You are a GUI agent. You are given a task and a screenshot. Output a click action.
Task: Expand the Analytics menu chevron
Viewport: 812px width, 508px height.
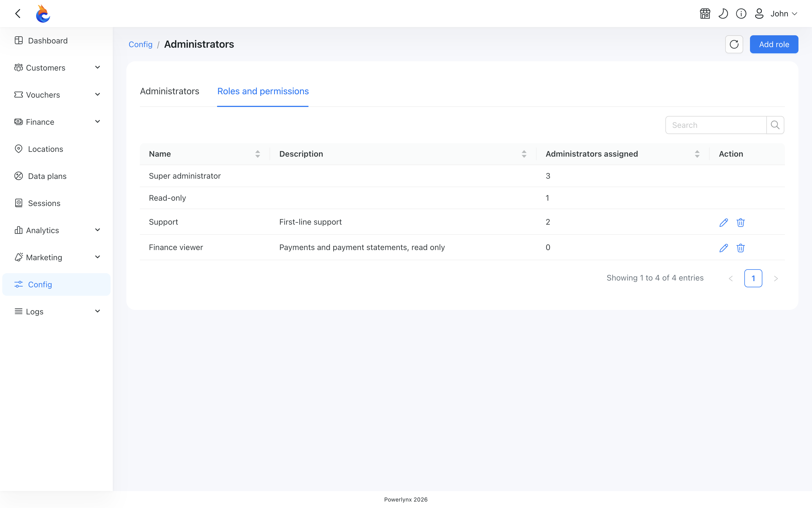(98, 230)
